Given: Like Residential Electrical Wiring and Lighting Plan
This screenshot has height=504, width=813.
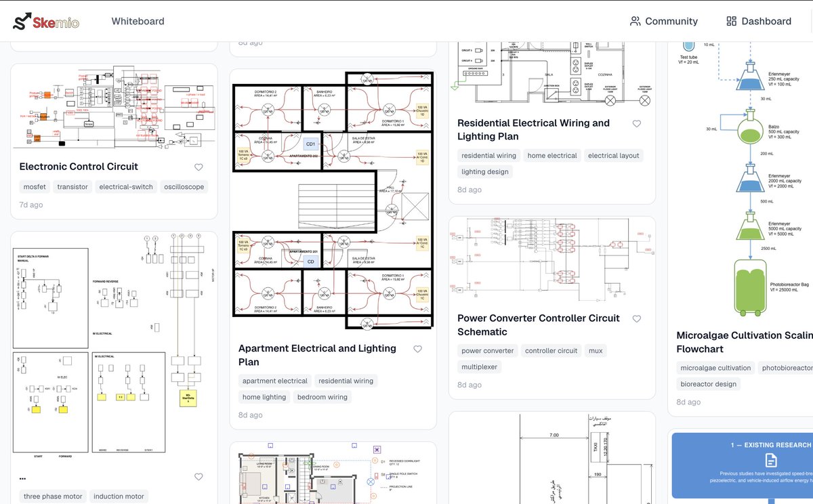Looking at the screenshot, I should coord(636,124).
